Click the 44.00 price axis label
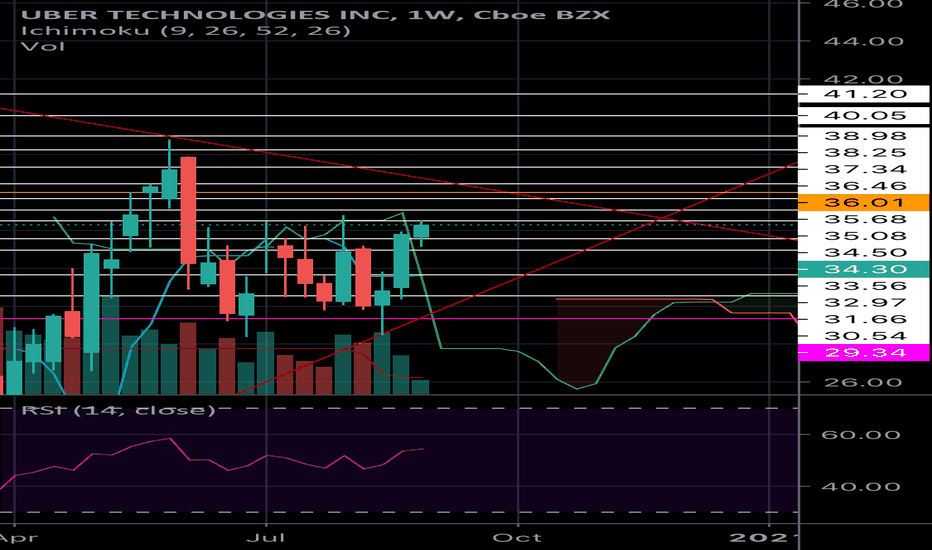 coord(863,41)
